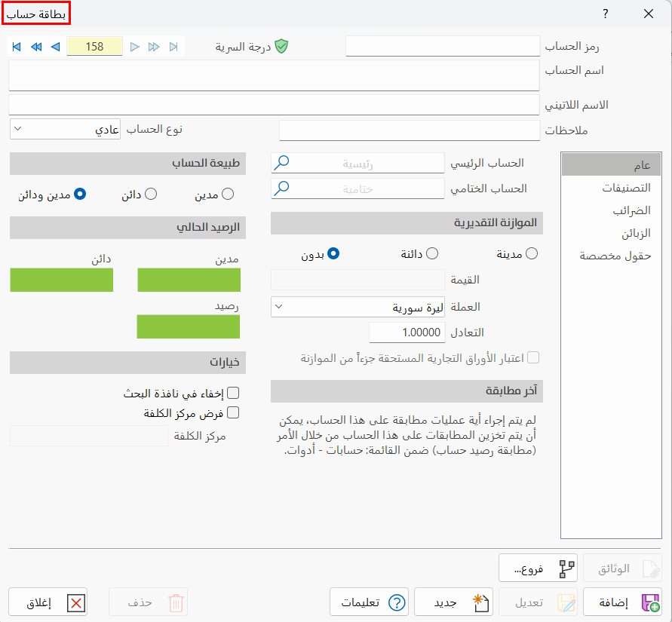Image resolution: width=672 pixels, height=622 pixels.
Task: Click the درجة السرية shield icon
Action: [x=282, y=45]
